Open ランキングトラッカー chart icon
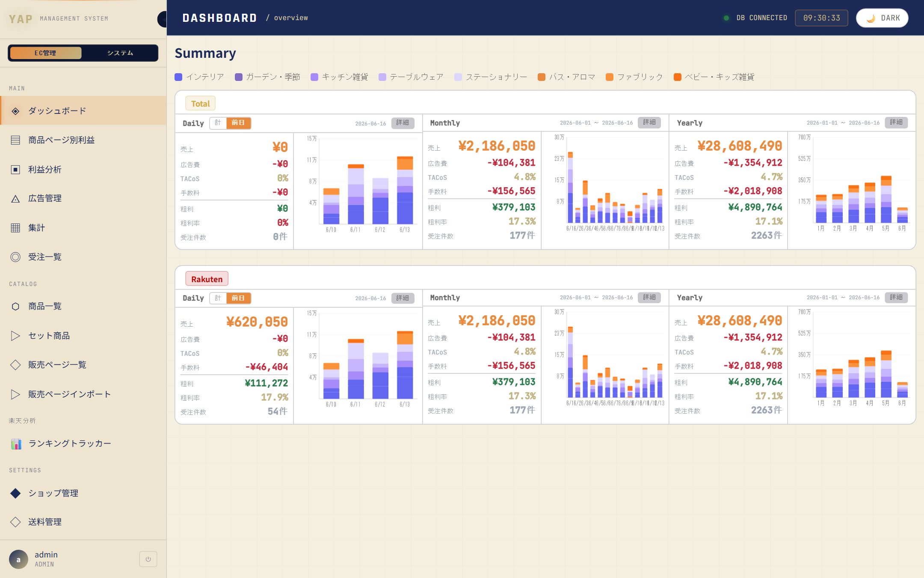 16,444
